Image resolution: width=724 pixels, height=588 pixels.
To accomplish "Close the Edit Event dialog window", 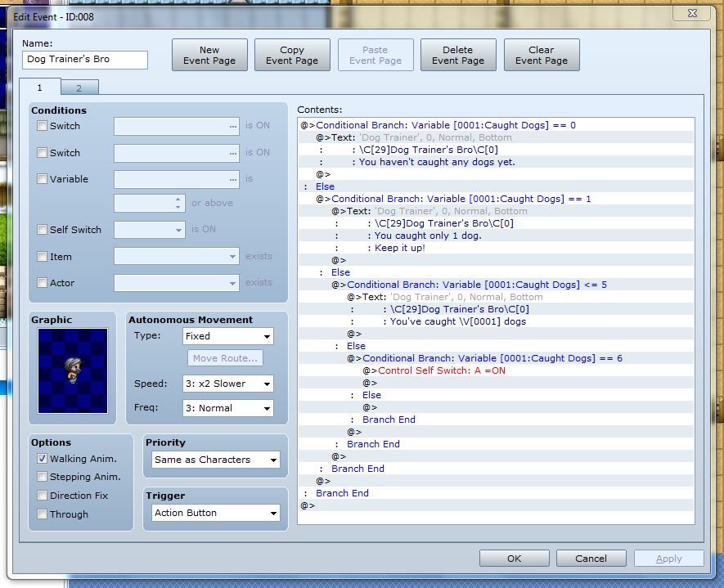I will (x=693, y=14).
